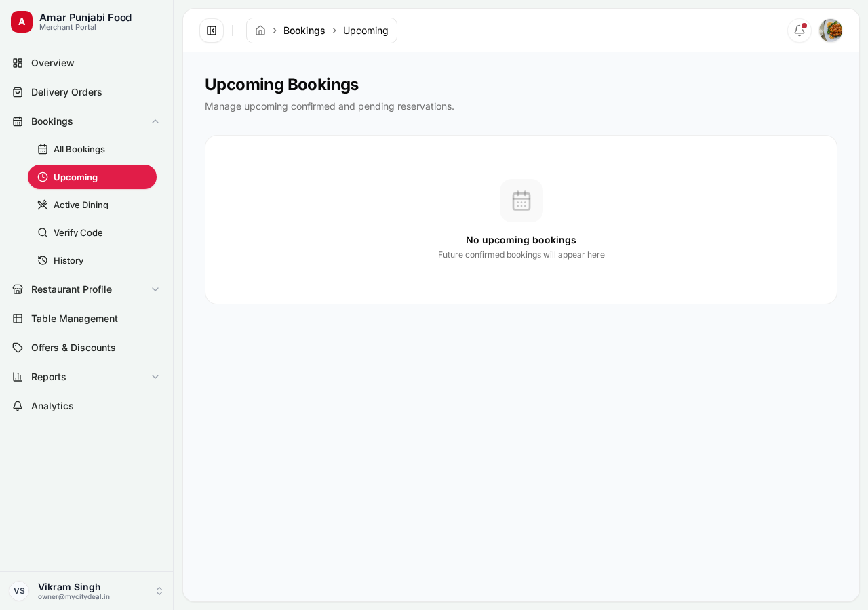868x610 pixels.
Task: Click the History clock icon
Action: pyautogui.click(x=43, y=260)
